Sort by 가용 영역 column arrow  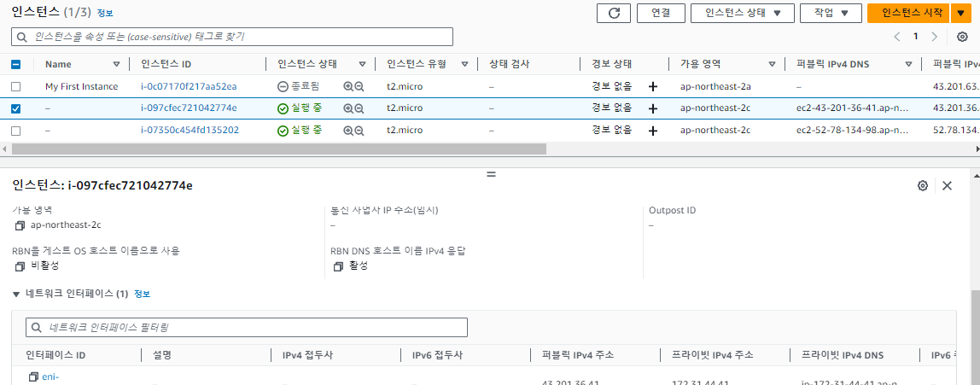click(772, 64)
